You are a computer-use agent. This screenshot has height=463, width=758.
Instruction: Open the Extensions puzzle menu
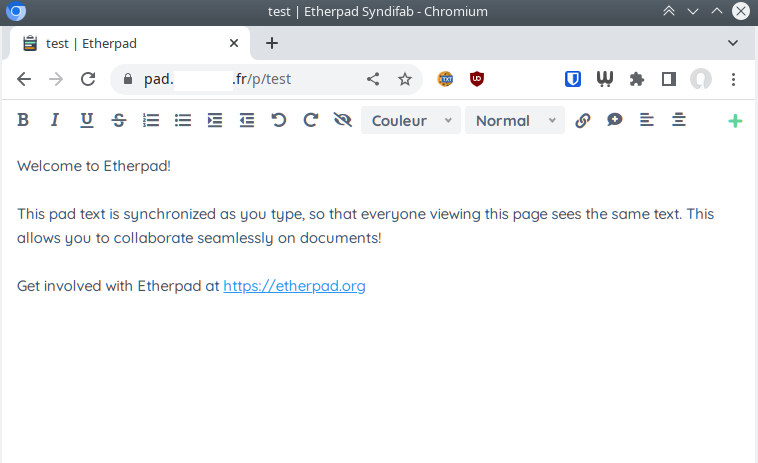tap(637, 79)
